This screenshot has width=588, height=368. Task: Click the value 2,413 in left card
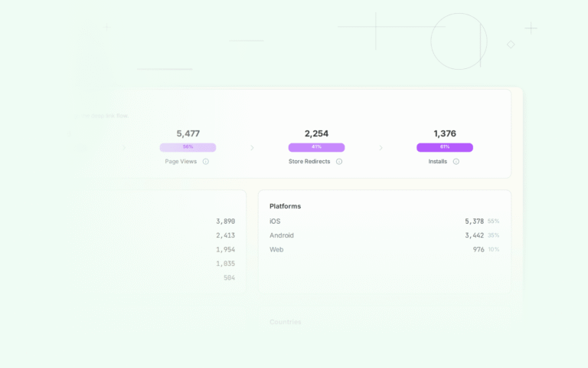pos(225,235)
